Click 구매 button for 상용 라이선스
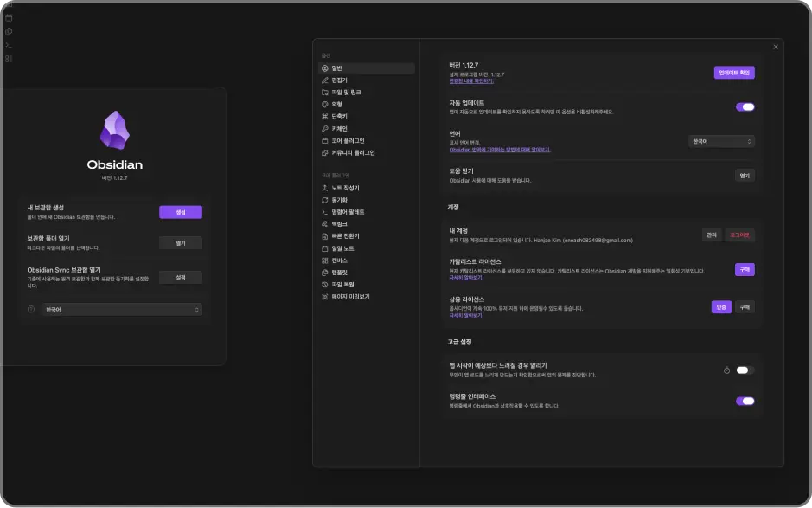The image size is (812, 508). (x=745, y=307)
